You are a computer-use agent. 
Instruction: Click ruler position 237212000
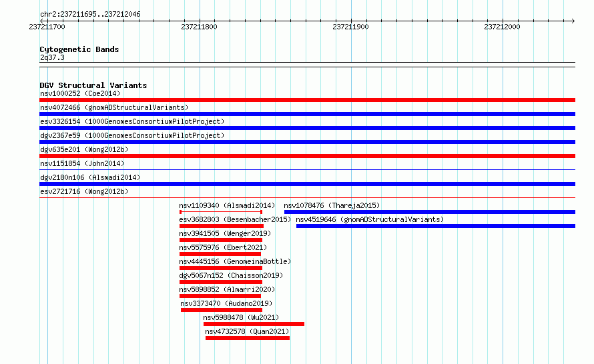tap(502, 27)
